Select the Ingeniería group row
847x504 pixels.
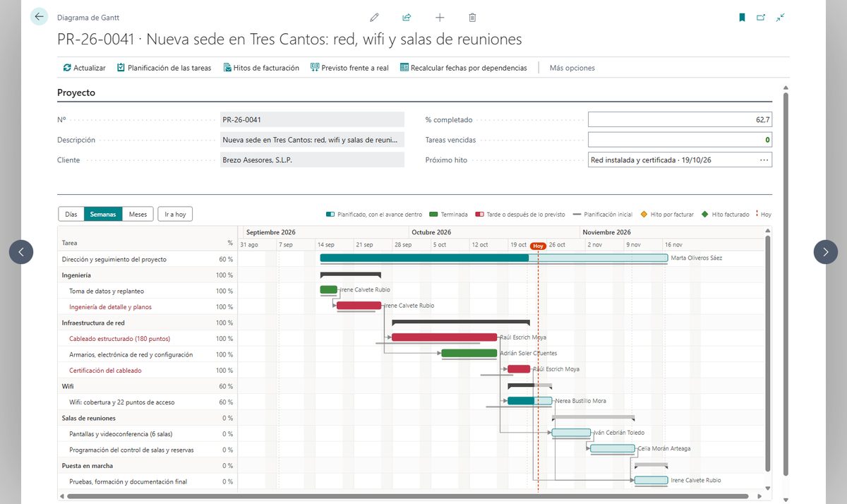click(148, 275)
